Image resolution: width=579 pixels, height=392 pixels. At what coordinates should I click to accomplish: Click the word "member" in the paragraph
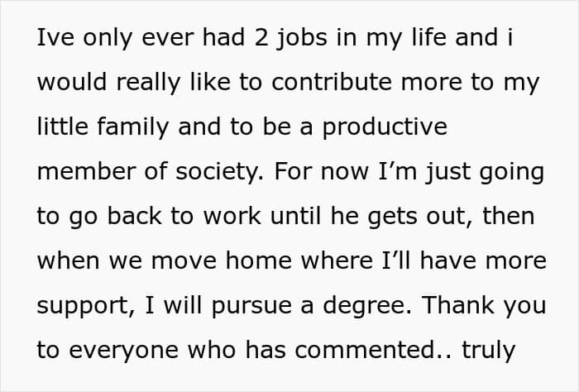coord(88,173)
